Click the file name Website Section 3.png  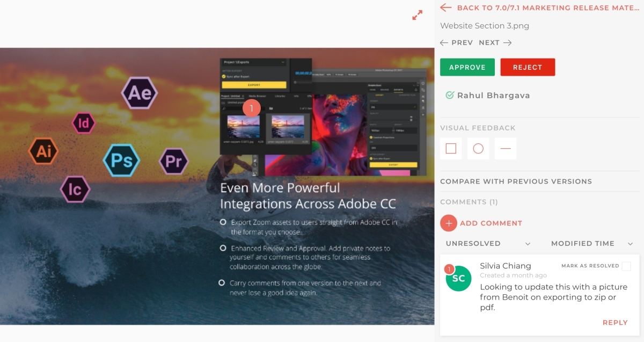[x=485, y=26]
